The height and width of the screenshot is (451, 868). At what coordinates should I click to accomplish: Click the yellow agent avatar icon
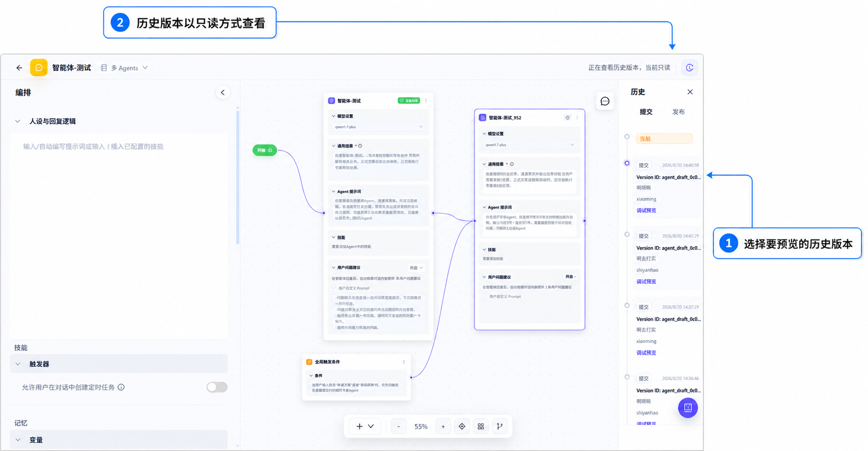[39, 67]
